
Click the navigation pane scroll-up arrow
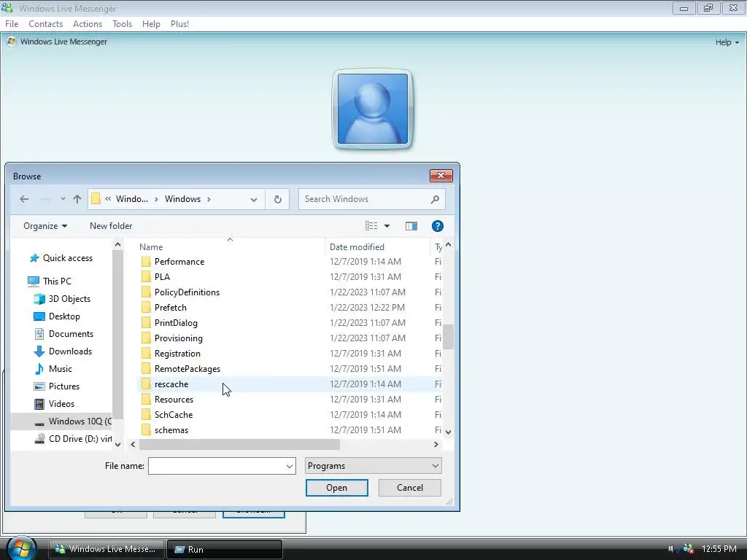117,245
